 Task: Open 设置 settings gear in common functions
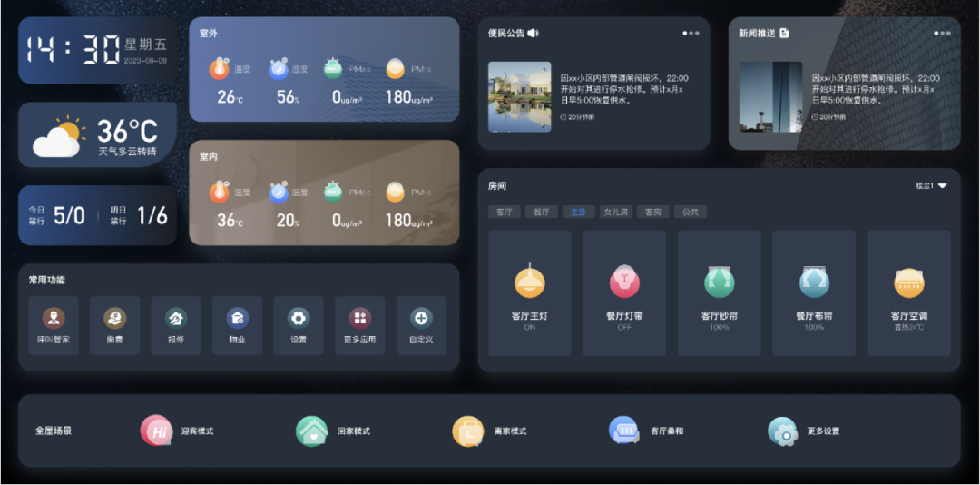click(299, 319)
